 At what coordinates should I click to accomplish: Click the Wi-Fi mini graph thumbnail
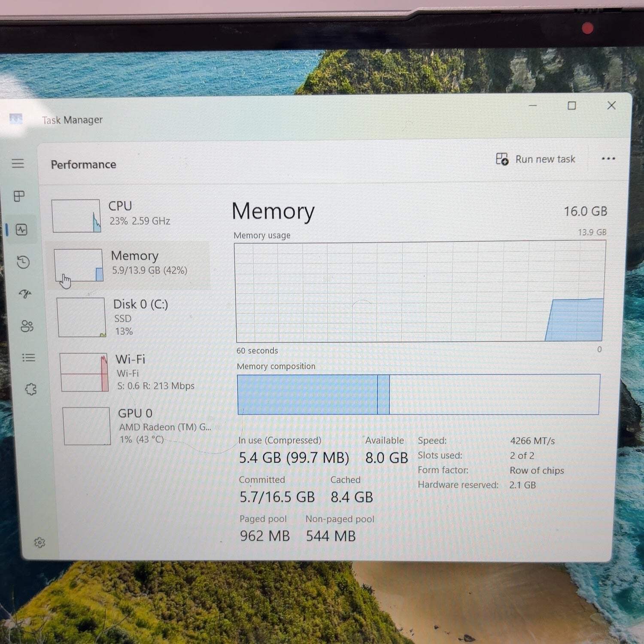[x=84, y=372]
